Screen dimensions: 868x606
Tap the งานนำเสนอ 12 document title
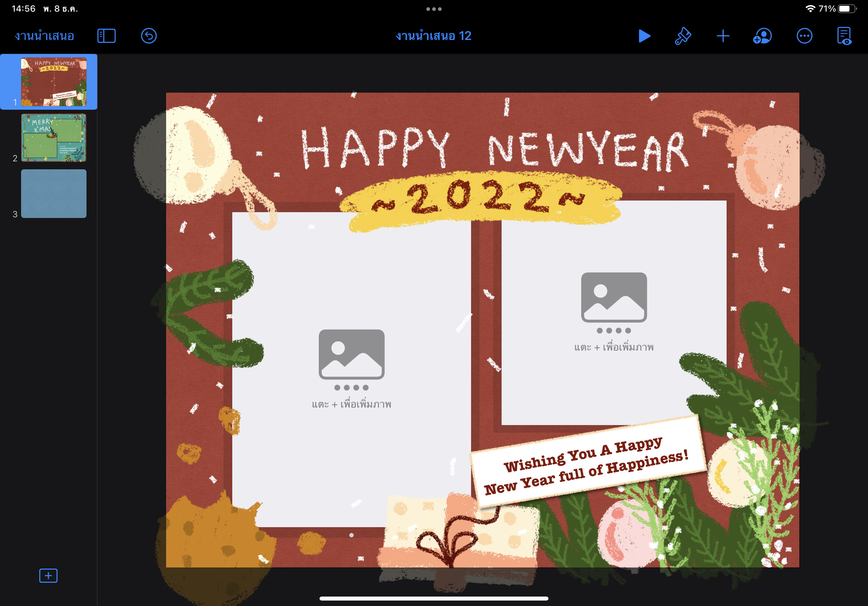click(433, 36)
